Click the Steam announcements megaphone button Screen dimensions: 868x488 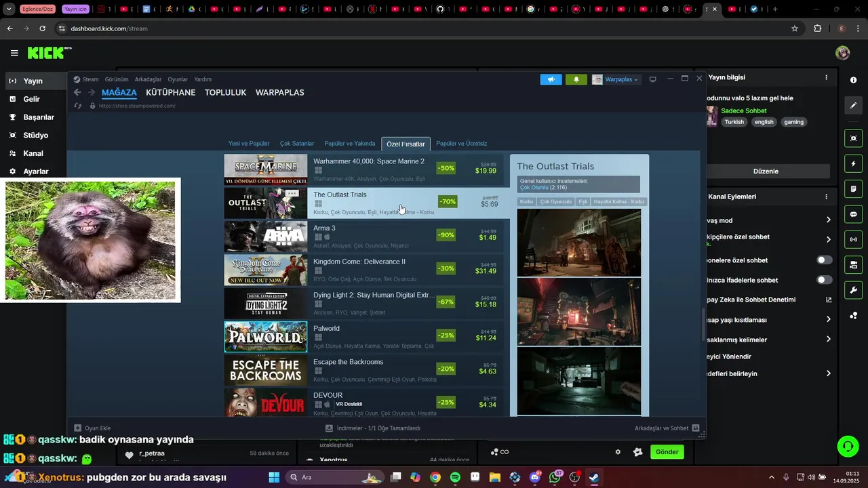coord(551,79)
